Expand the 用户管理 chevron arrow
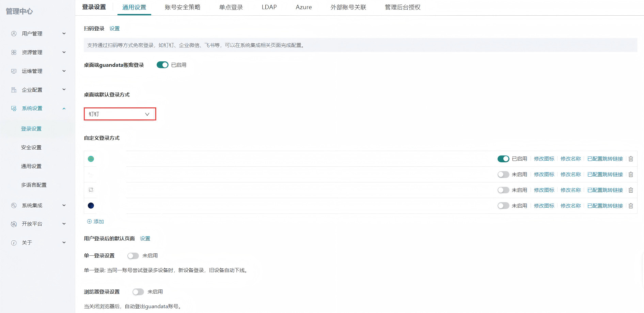 tap(64, 33)
